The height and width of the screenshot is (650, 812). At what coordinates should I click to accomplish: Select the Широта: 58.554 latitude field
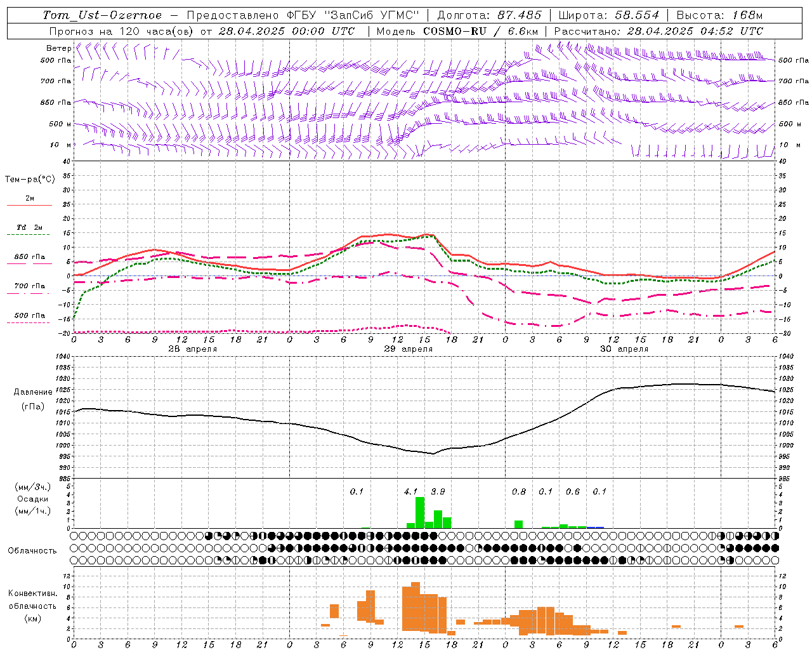point(609,15)
